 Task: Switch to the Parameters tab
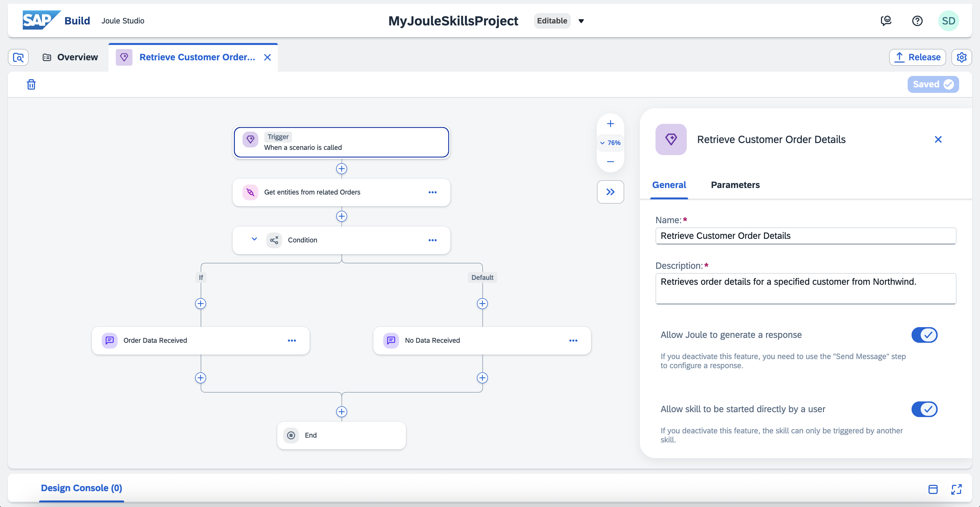(735, 185)
